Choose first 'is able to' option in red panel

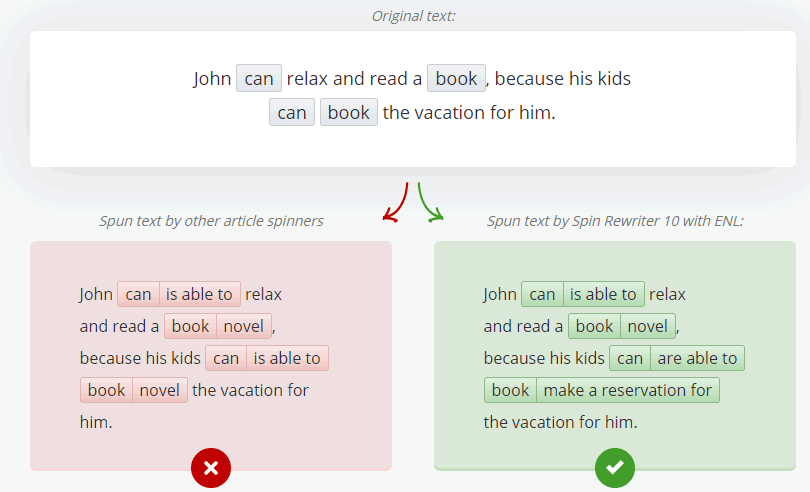(x=199, y=294)
